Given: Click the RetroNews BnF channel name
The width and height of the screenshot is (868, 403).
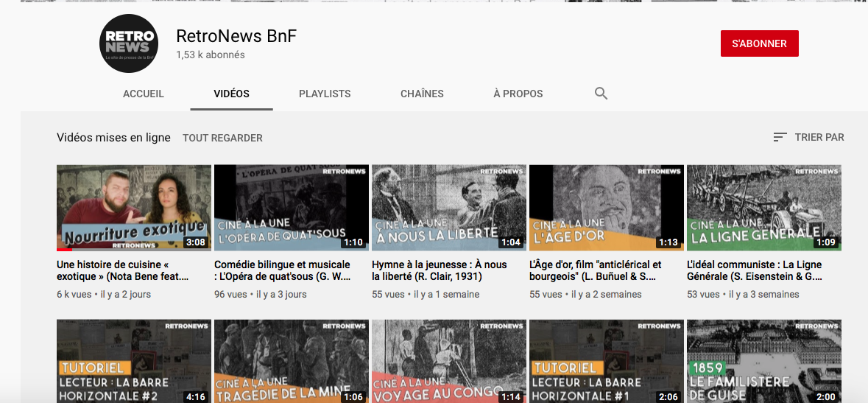Looking at the screenshot, I should [x=236, y=36].
